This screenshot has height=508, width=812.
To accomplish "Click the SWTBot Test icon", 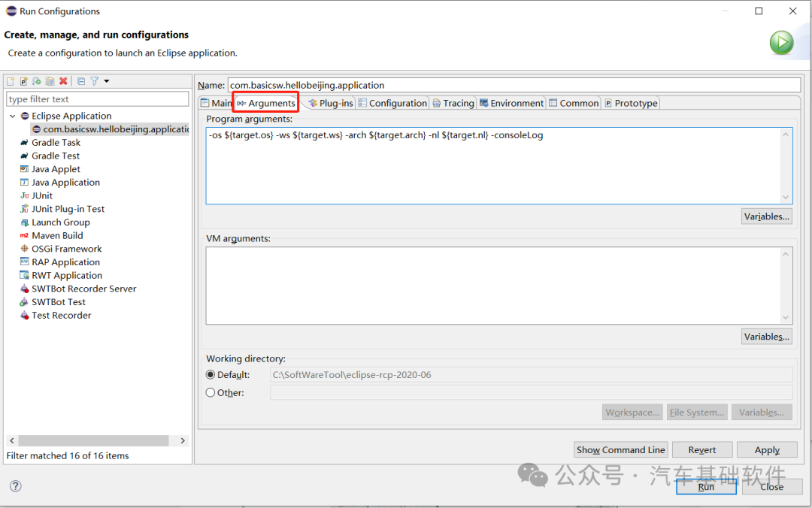I will (24, 302).
